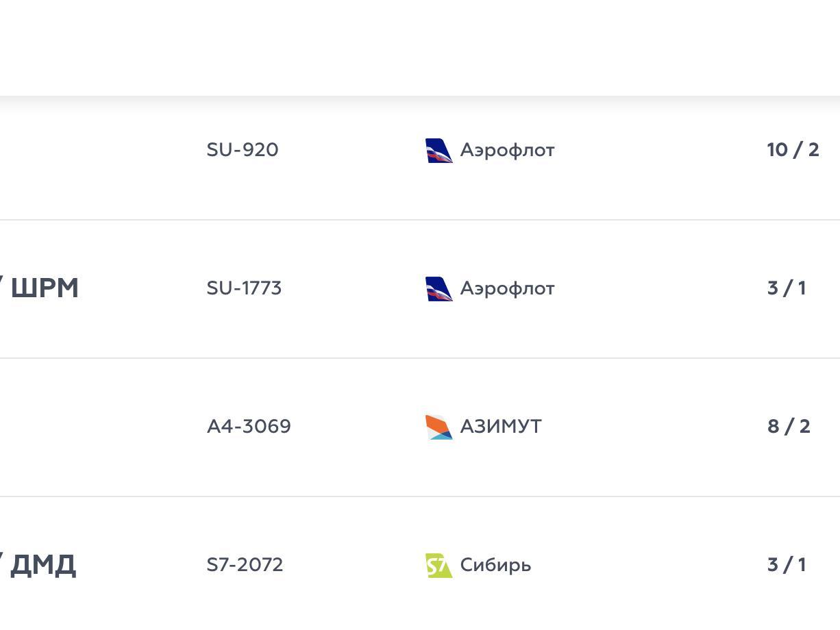Click the ШРМ destination code
This screenshot has height=630, width=840.
point(45,288)
